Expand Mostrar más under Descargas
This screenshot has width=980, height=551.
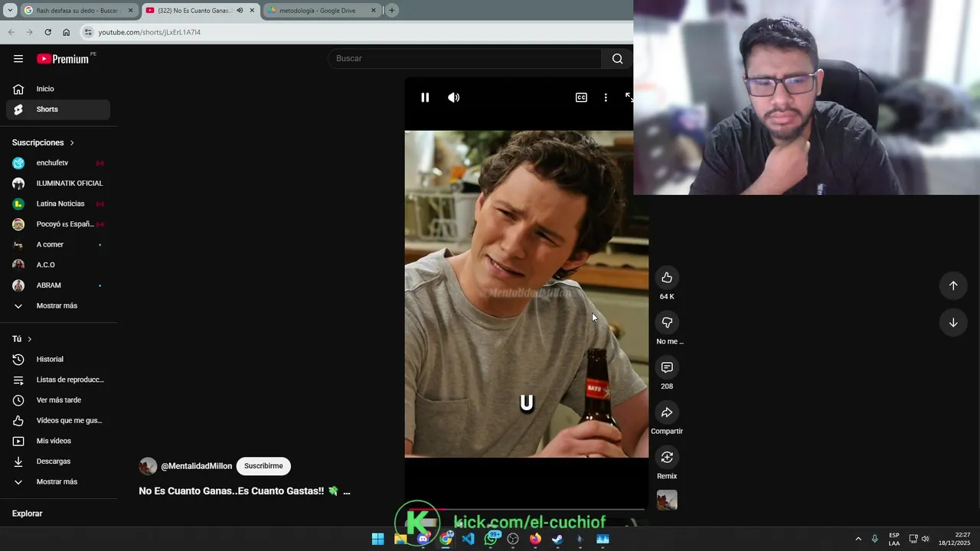point(58,482)
